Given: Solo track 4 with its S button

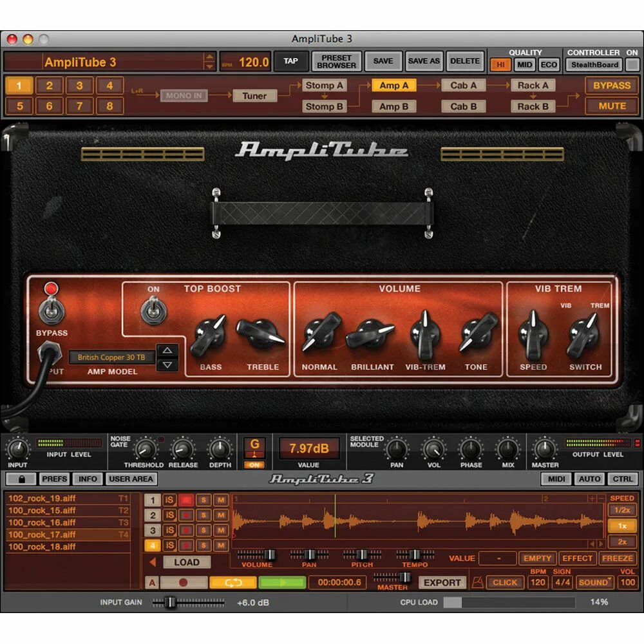Looking at the screenshot, I should pyautogui.click(x=204, y=545).
